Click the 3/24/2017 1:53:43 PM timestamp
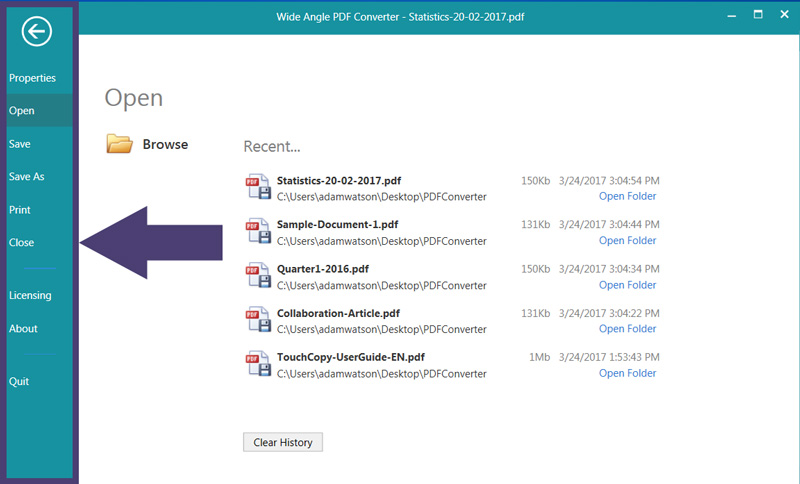800x484 pixels. click(609, 357)
